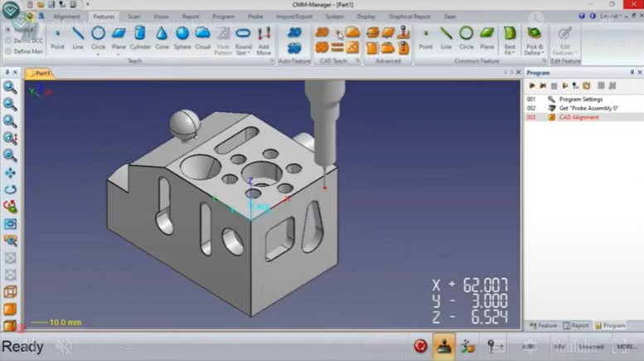Expand the Teach group dialog launcher
The height and width of the screenshot is (361, 644).
pyautogui.click(x=272, y=61)
